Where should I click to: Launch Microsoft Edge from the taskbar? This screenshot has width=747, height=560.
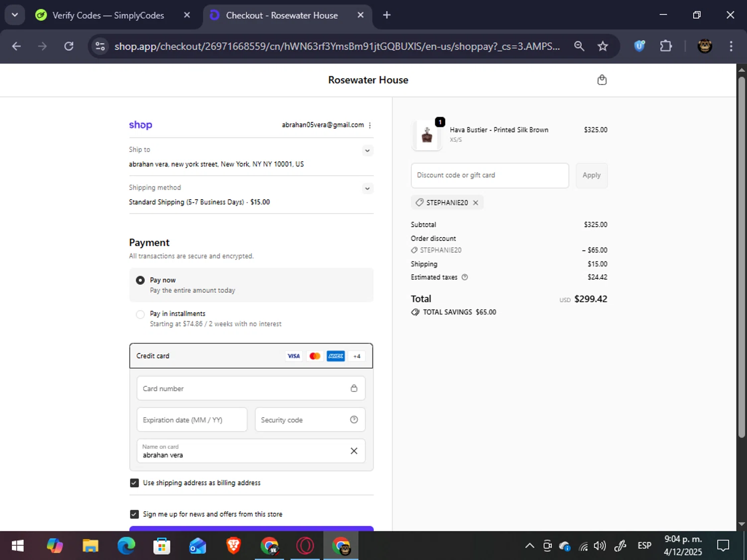point(126,546)
